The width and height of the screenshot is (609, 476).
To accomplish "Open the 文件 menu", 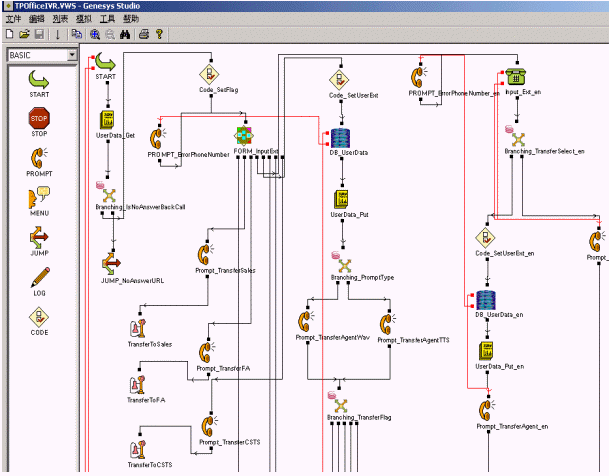I will coord(13,19).
